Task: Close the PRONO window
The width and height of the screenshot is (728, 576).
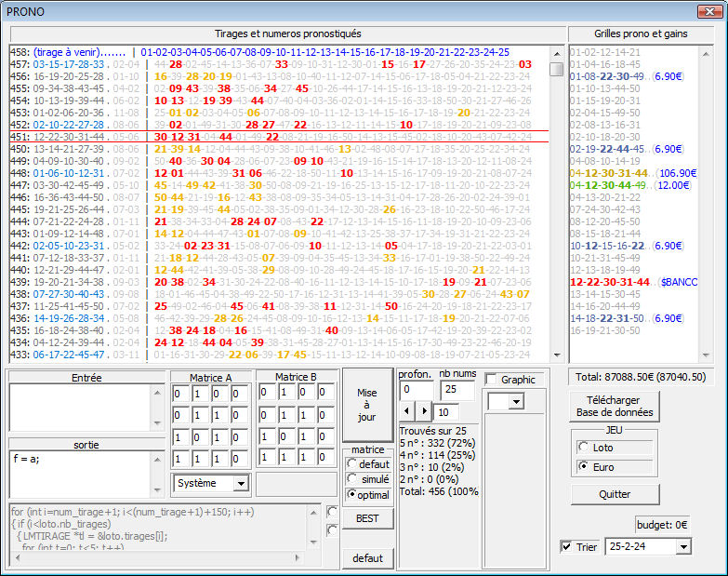Action: coord(709,11)
